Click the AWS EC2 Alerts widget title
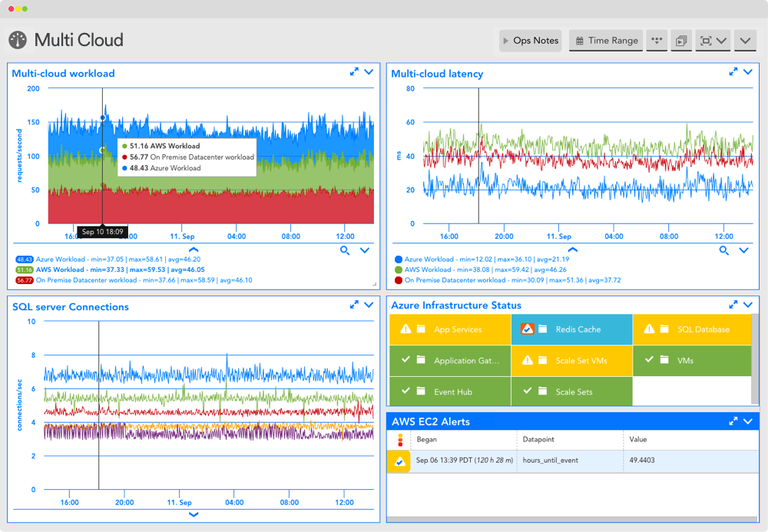Image resolution: width=768 pixels, height=532 pixels. [431, 422]
